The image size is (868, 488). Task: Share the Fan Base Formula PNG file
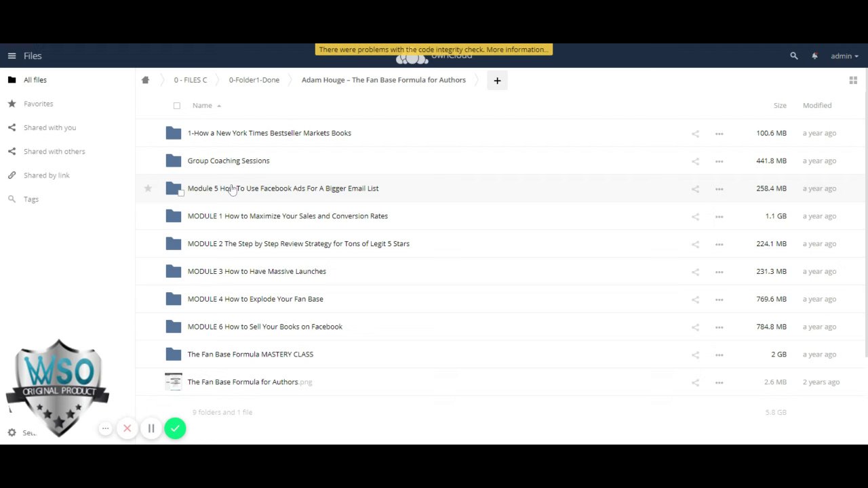pos(695,383)
